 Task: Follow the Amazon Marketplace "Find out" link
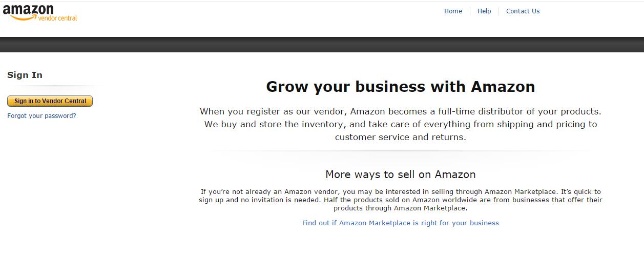[x=400, y=223]
